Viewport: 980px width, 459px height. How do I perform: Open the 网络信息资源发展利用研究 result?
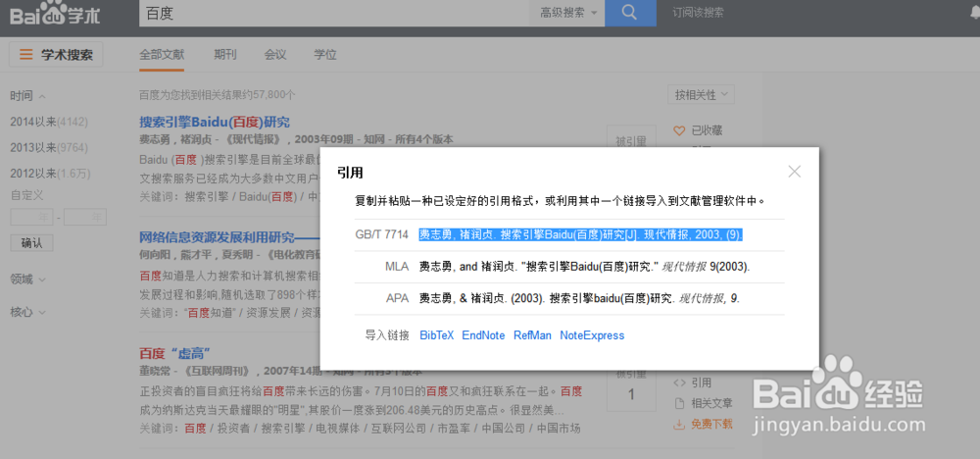(229, 238)
